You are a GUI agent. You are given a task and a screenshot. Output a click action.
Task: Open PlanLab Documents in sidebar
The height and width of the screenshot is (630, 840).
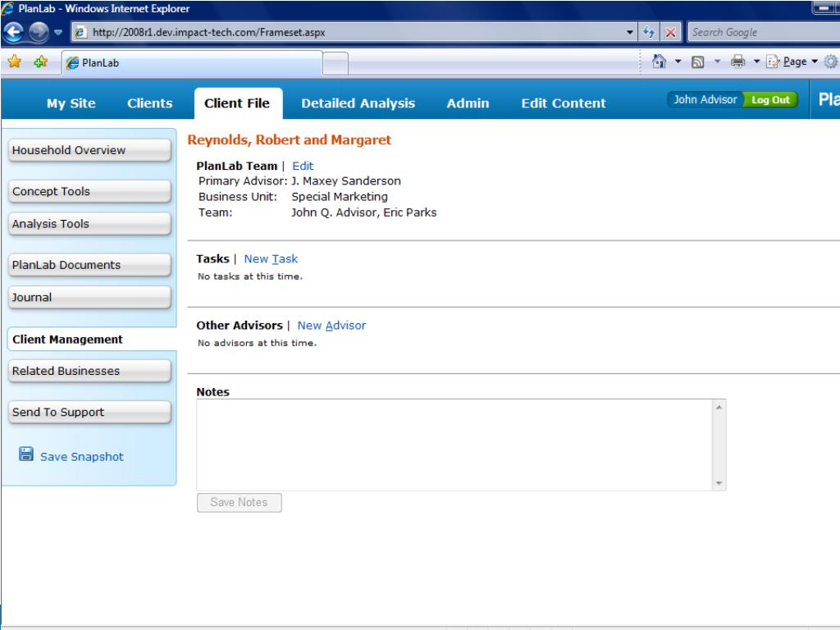(89, 265)
